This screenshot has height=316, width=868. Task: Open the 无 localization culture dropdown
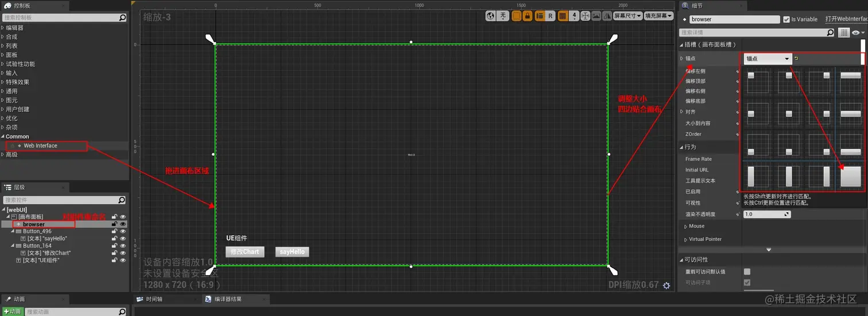[503, 16]
